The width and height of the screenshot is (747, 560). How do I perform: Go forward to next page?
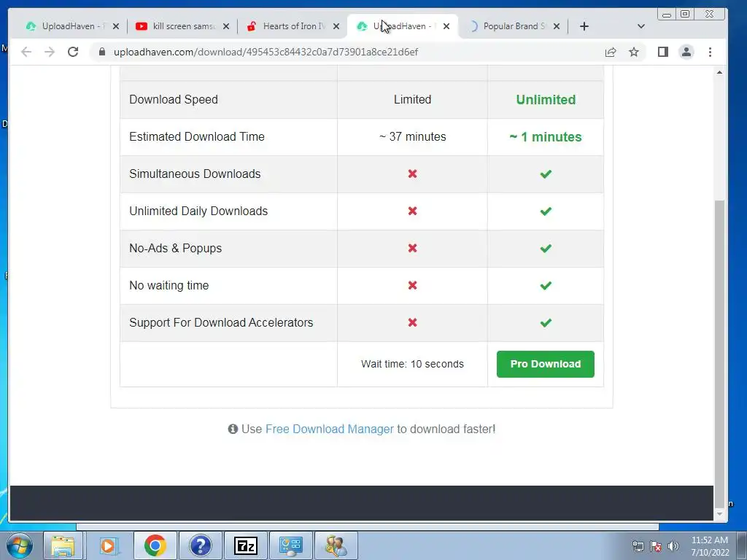pyautogui.click(x=50, y=52)
